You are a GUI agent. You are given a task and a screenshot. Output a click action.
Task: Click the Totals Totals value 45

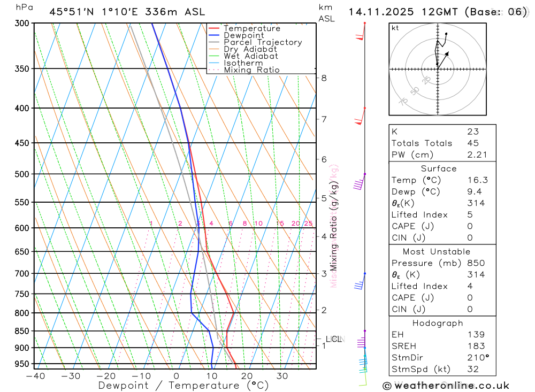(473, 143)
